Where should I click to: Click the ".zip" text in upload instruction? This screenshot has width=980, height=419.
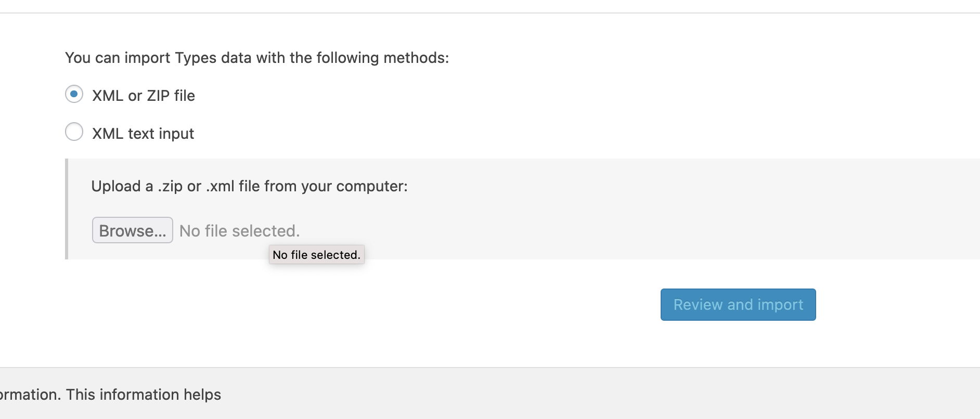[x=170, y=186]
